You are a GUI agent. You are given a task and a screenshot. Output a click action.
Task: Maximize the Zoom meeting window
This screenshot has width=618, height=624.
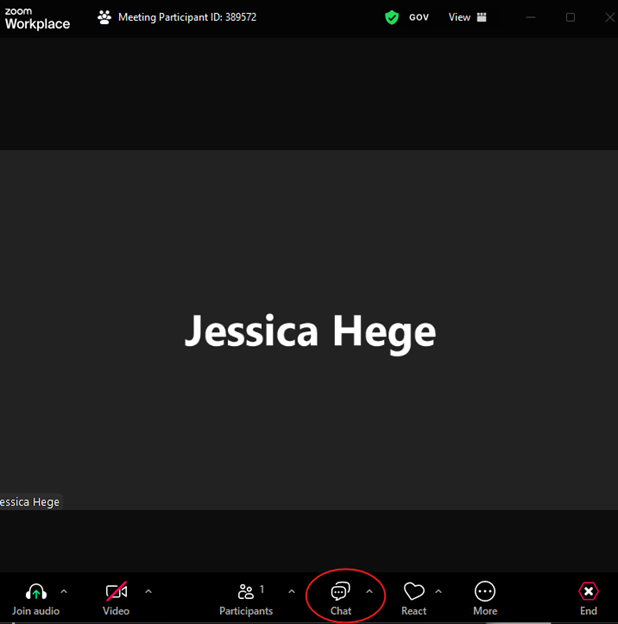[x=571, y=17]
